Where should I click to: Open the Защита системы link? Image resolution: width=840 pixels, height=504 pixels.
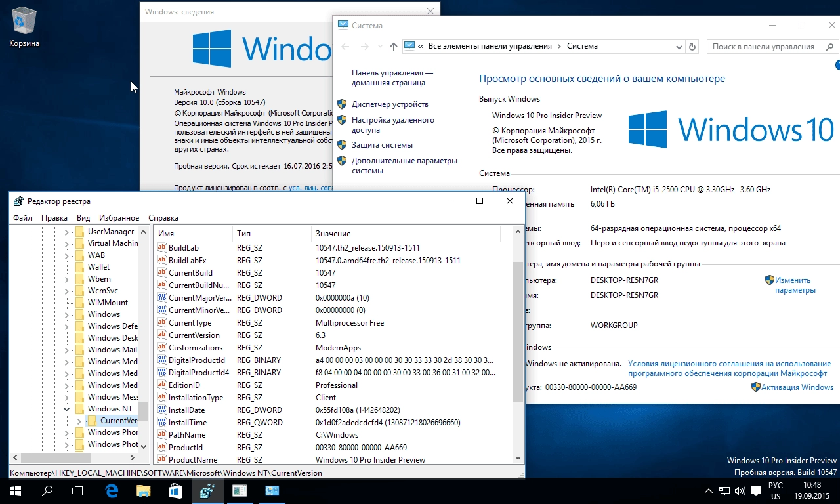pos(382,145)
